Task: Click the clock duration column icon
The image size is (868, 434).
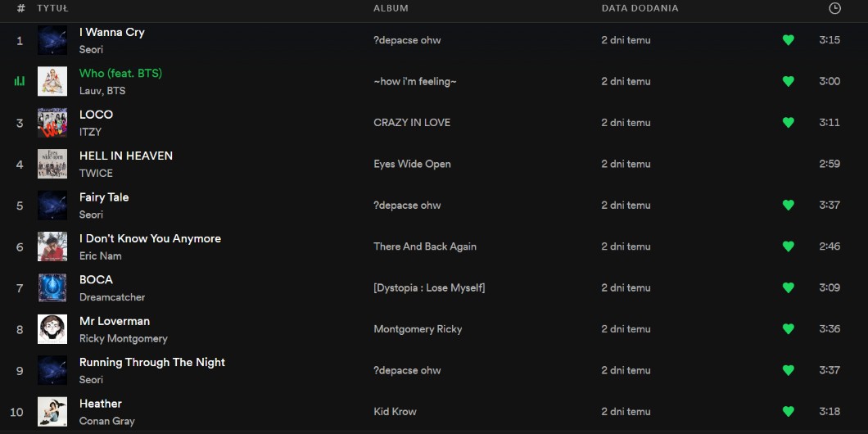Action: (834, 8)
